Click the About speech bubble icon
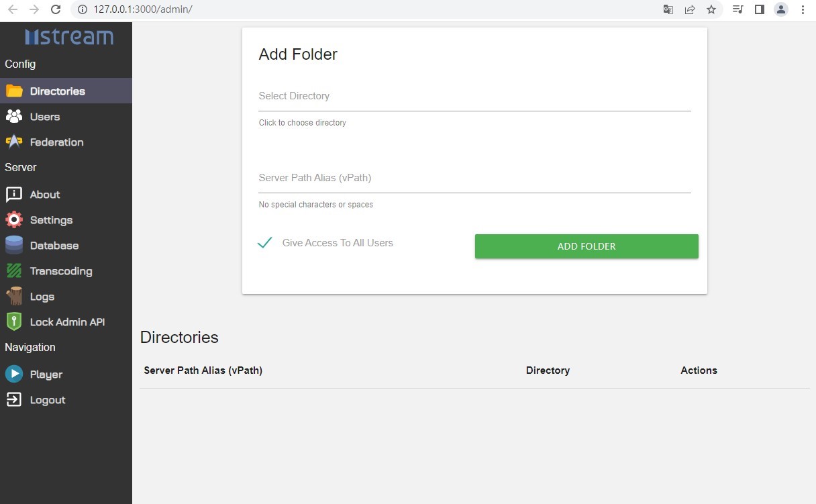The height and width of the screenshot is (504, 816). click(x=14, y=195)
